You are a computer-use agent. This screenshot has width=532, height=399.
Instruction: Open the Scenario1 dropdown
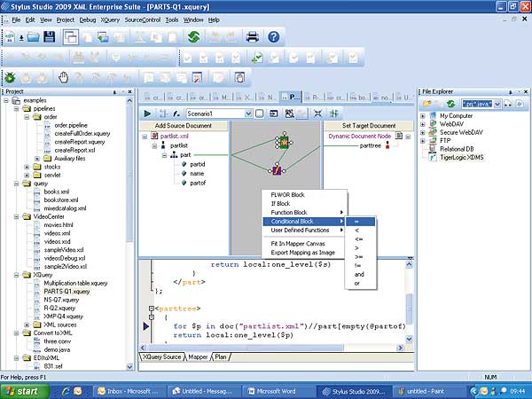(x=248, y=113)
